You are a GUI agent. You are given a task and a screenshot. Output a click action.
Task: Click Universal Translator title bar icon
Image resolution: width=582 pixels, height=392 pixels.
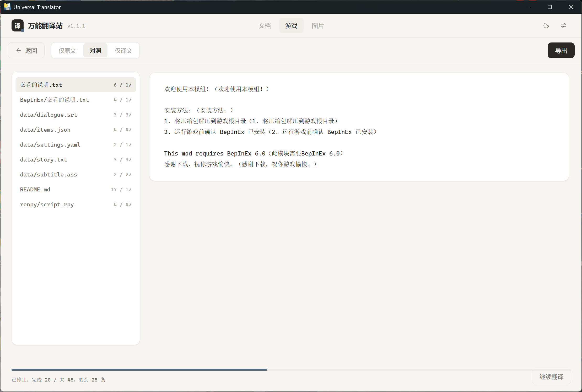(7, 7)
